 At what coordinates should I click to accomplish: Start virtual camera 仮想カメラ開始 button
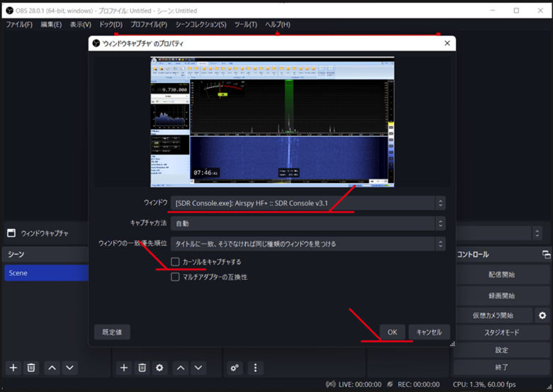pos(493,315)
